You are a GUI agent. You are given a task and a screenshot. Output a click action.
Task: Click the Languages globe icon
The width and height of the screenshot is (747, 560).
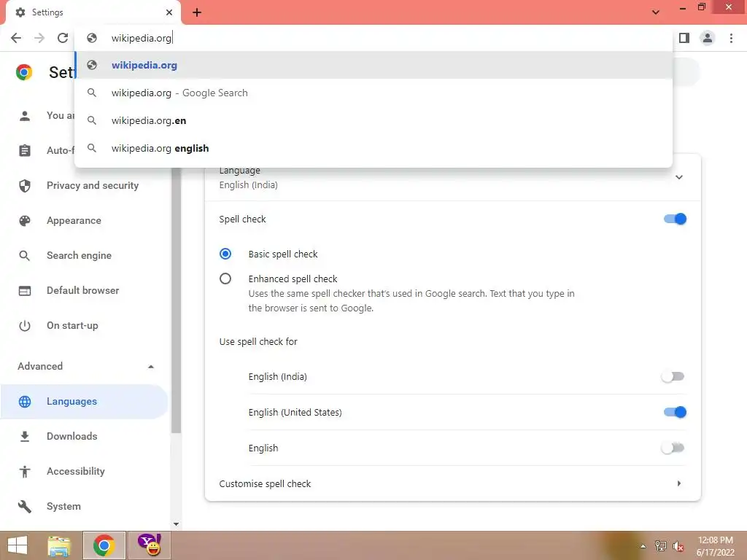pyautogui.click(x=25, y=402)
